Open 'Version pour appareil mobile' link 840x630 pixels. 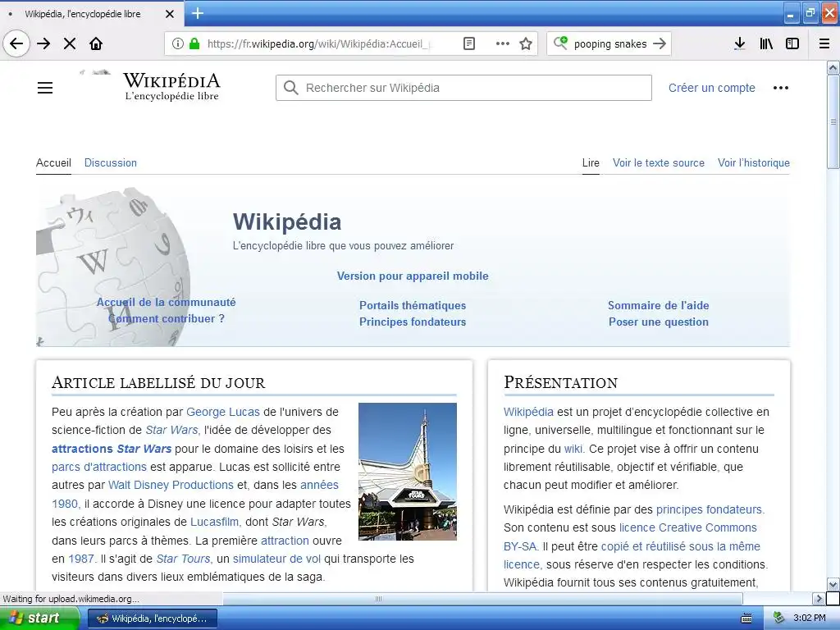(x=413, y=276)
